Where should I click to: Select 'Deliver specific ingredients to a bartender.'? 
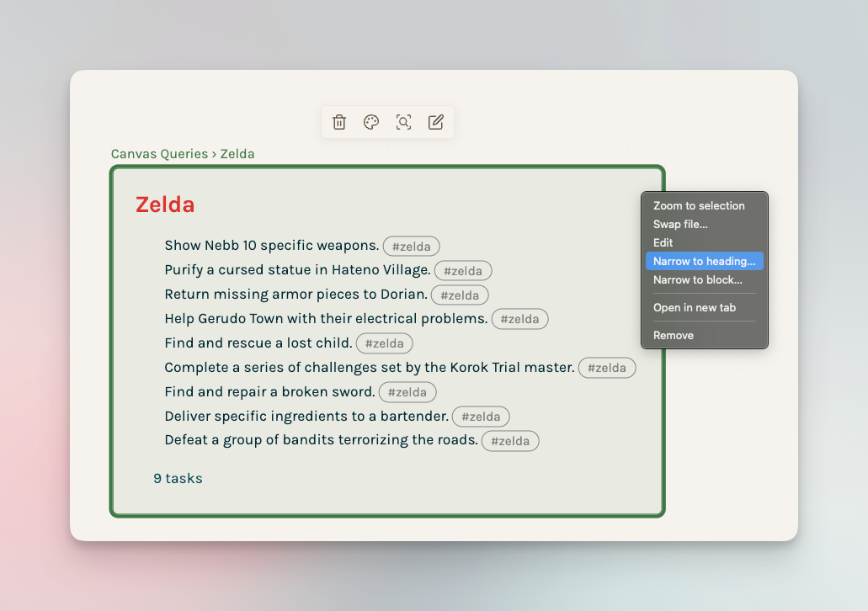(306, 416)
